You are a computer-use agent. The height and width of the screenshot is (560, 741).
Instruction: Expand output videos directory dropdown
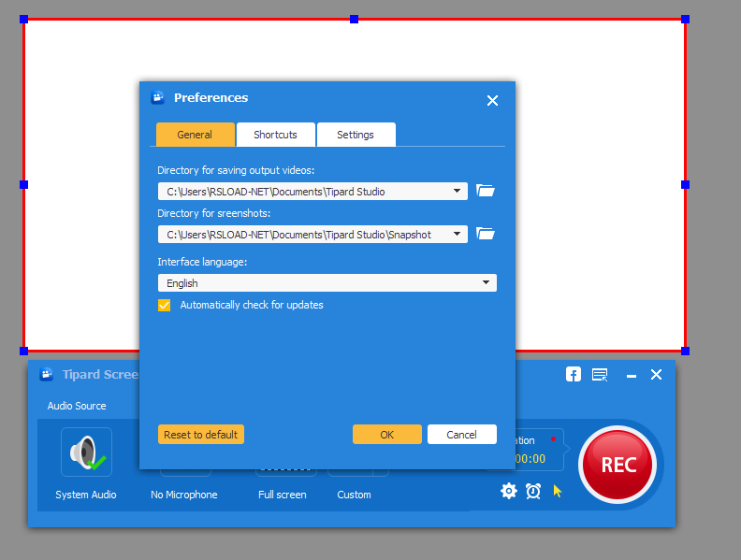[457, 192]
